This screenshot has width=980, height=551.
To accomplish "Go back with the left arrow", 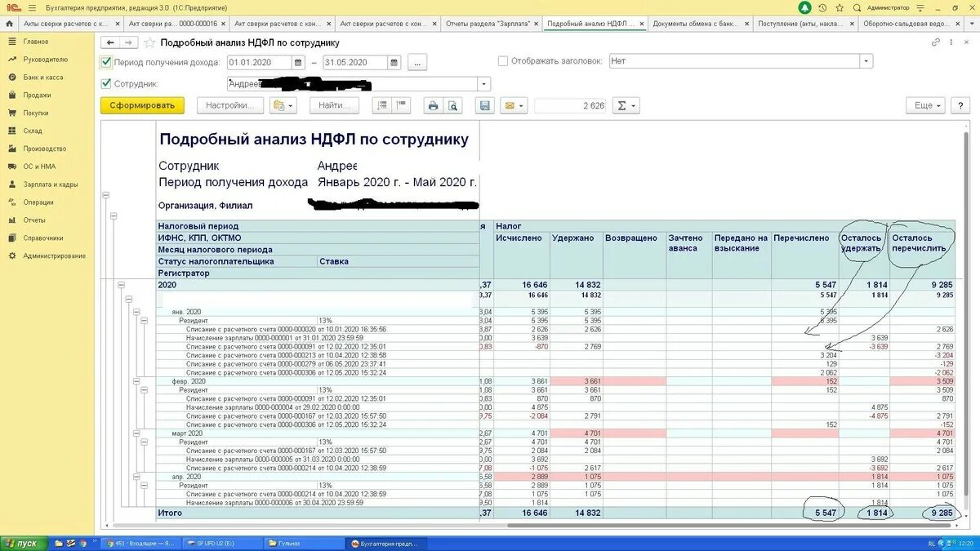I will 110,42.
